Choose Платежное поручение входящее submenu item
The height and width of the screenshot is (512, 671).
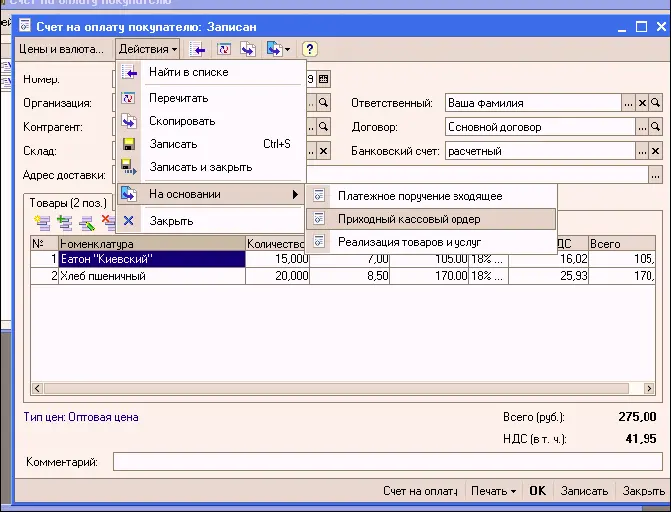431,196
